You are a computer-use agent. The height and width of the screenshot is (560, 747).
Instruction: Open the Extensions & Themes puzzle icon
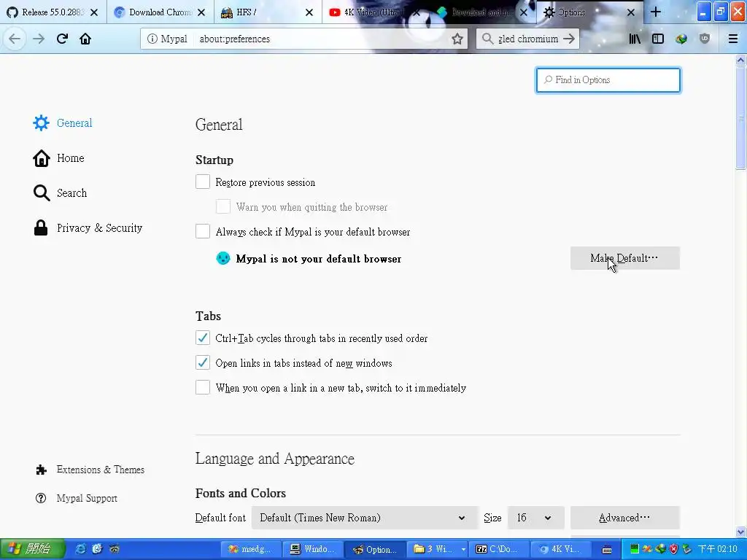pos(41,470)
